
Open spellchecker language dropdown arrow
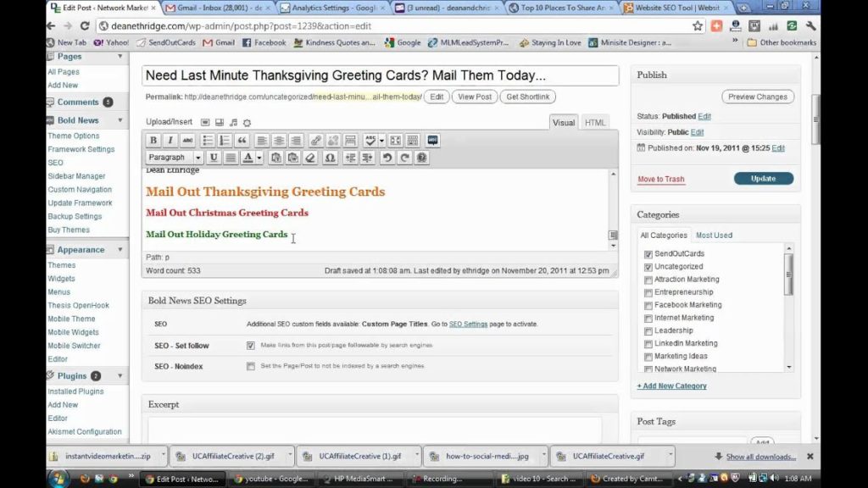pyautogui.click(x=381, y=141)
